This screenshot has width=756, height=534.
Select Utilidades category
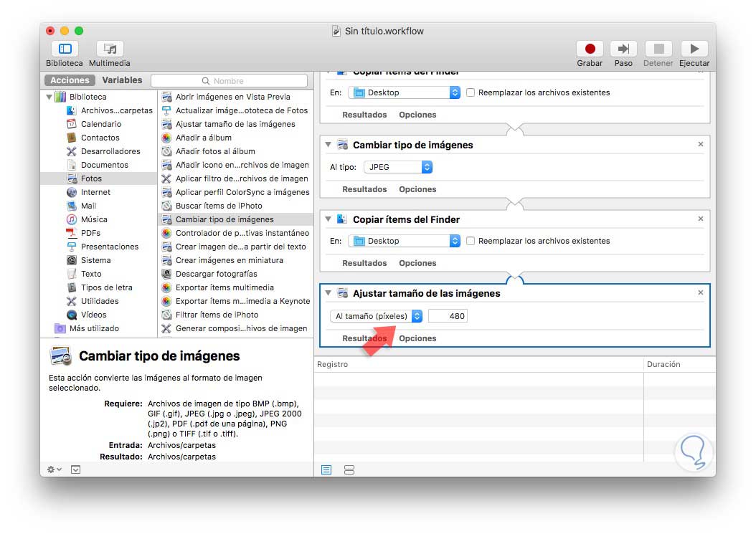click(x=99, y=301)
